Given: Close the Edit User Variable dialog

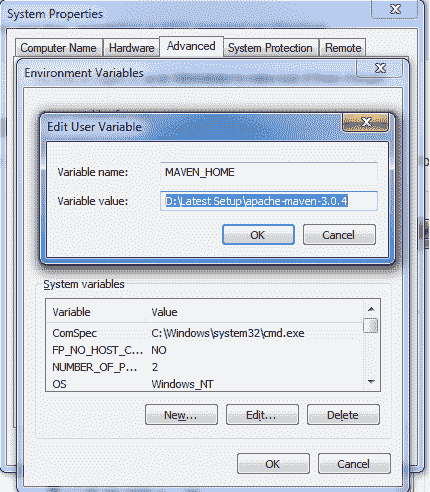Looking at the screenshot, I should (x=366, y=122).
